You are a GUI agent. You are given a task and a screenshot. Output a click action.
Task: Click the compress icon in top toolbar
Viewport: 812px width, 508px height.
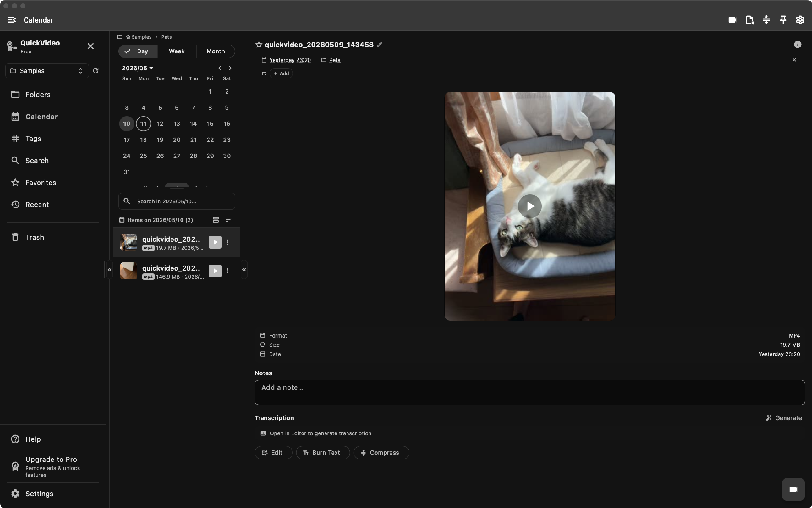point(766,20)
